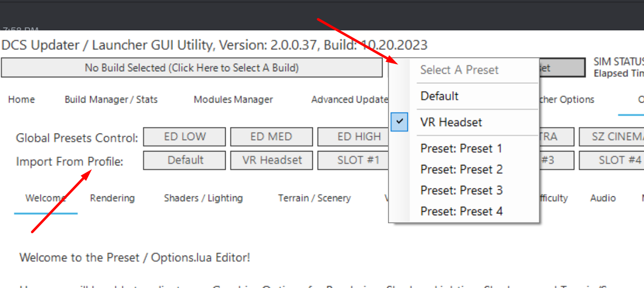644x288 pixels.
Task: Apply the ED HIGH global preset
Action: point(353,137)
